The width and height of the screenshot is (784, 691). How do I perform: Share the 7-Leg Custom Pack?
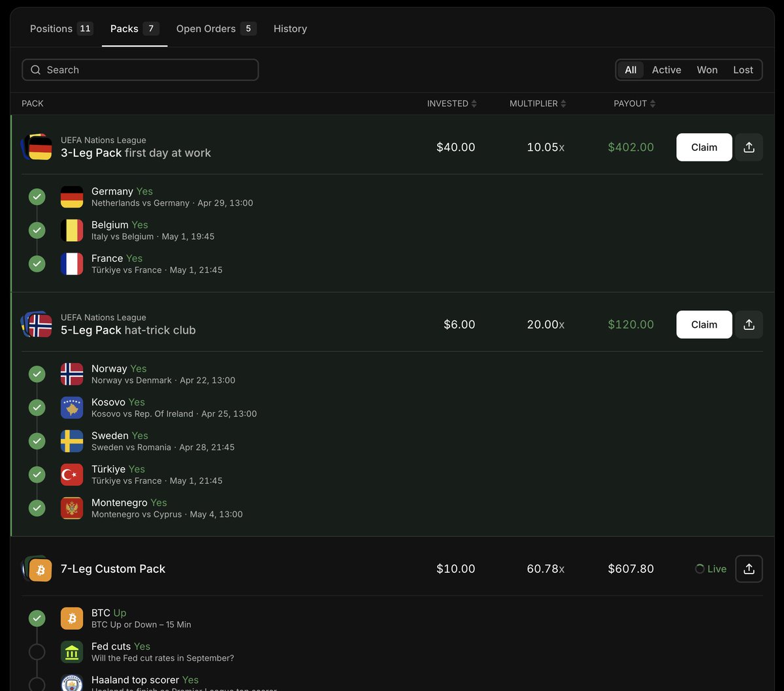749,569
